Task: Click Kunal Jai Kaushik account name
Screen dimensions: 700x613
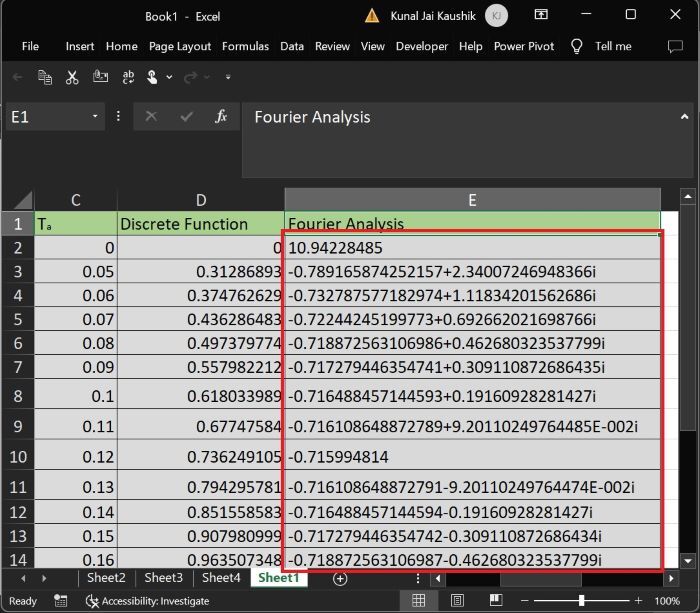Action: 432,15
